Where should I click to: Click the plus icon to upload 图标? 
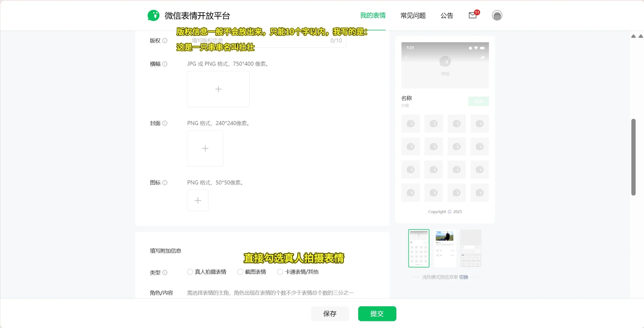point(198,200)
